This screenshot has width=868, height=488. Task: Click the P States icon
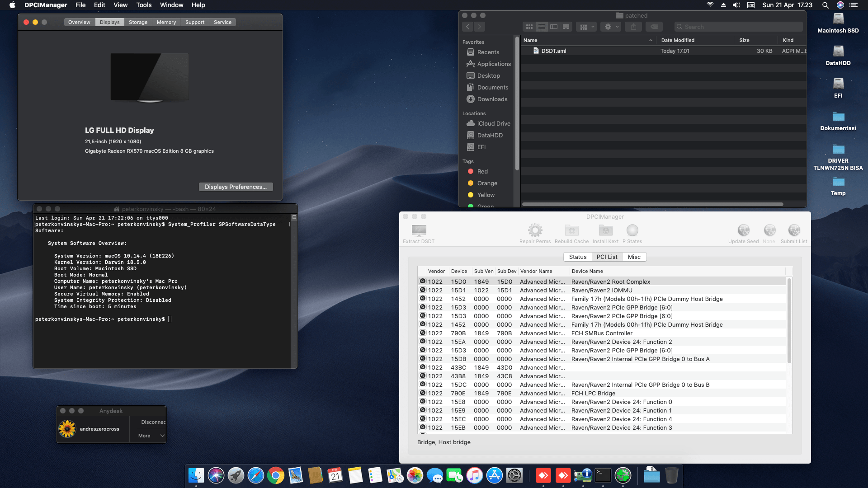click(x=632, y=230)
